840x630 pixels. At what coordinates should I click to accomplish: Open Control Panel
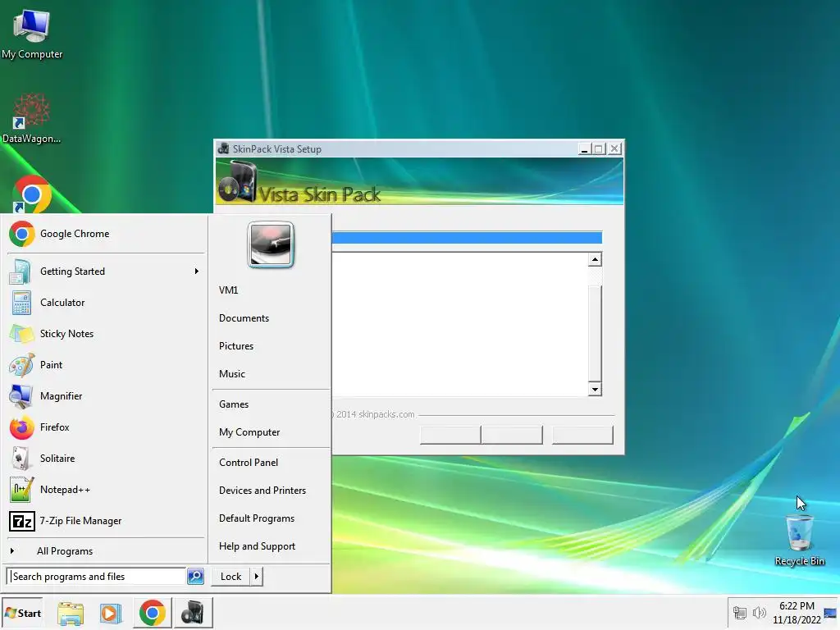pos(249,463)
